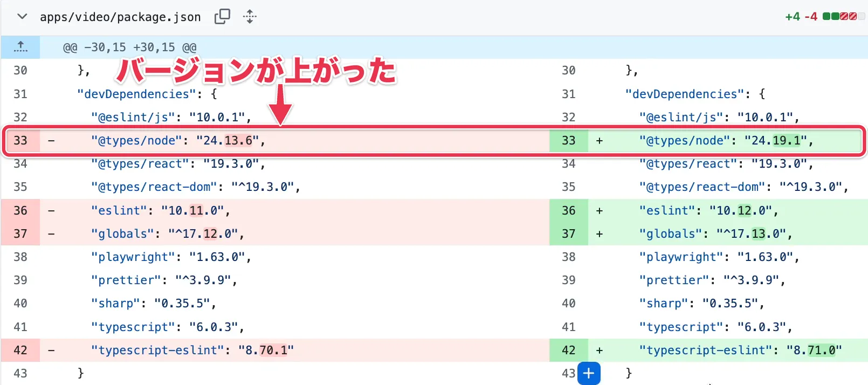Screen dimensions: 868x385
Task: Click right "devDependencies": { line
Action: [695, 94]
